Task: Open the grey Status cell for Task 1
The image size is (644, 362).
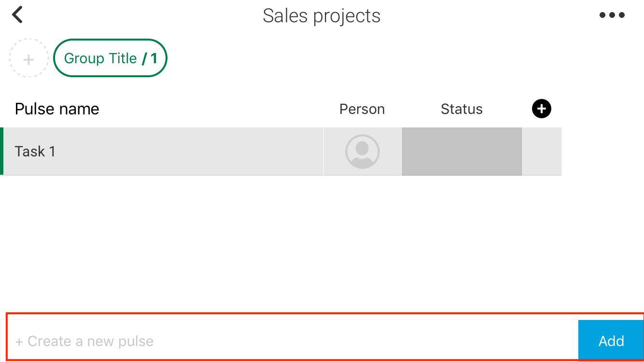Action: (462, 152)
